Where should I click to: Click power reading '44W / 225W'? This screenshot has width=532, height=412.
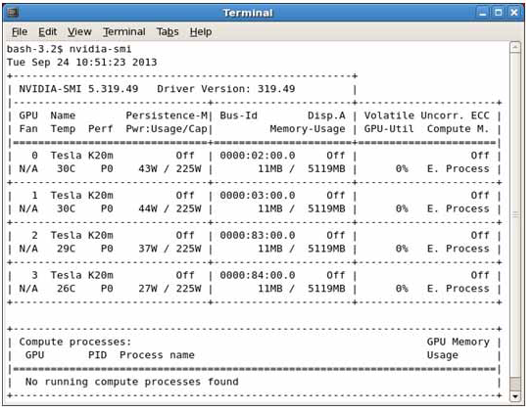(x=169, y=208)
